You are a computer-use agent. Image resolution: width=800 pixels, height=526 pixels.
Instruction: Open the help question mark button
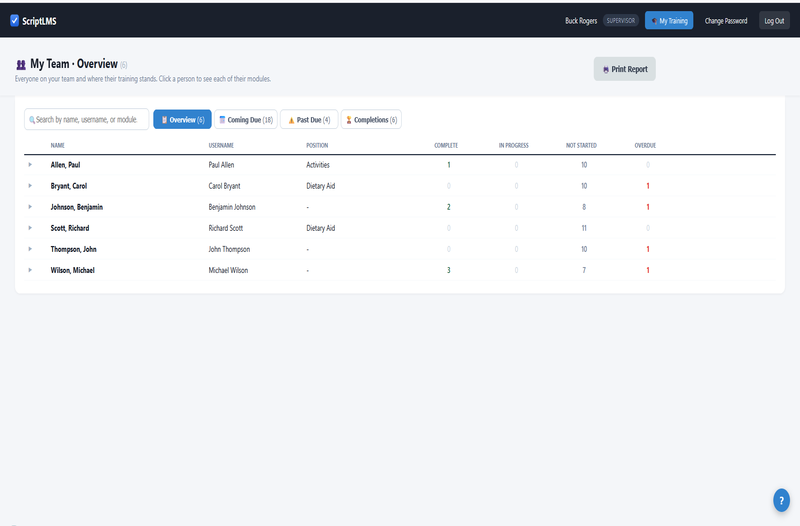[781, 500]
